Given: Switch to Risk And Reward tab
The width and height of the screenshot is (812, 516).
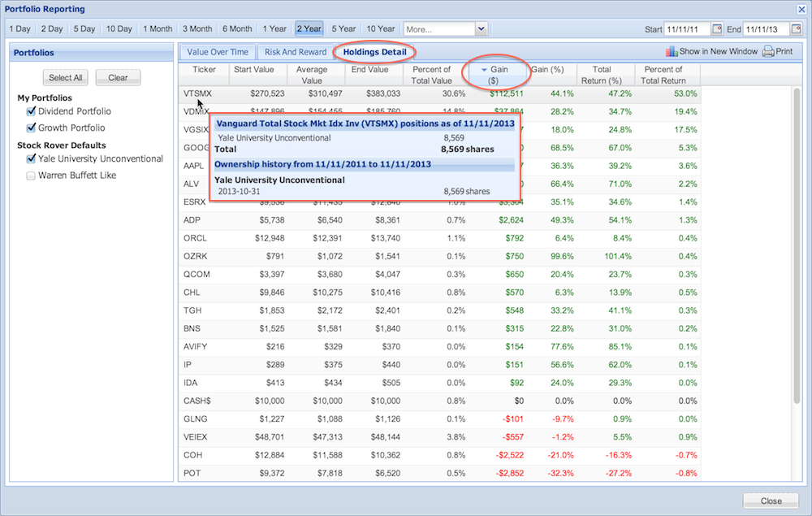Looking at the screenshot, I should tap(296, 52).
